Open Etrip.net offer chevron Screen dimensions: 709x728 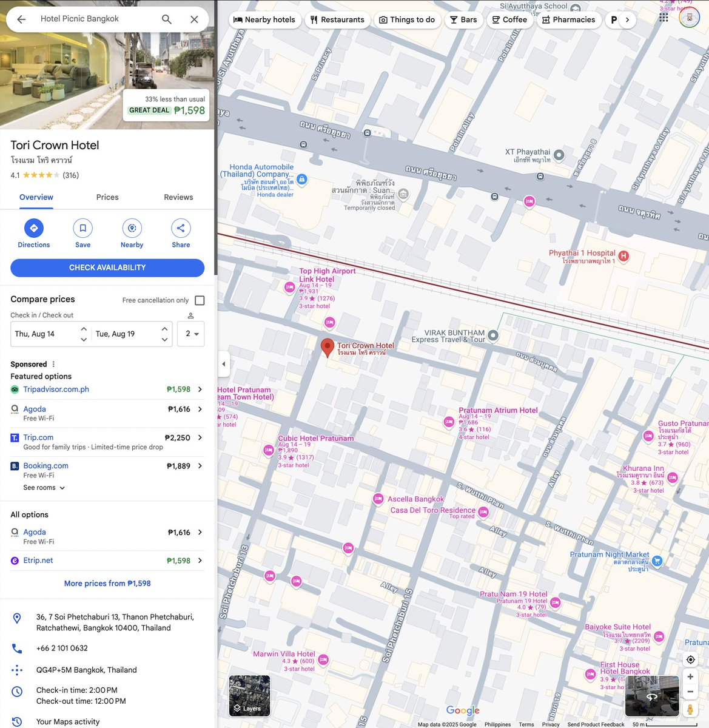tap(200, 561)
